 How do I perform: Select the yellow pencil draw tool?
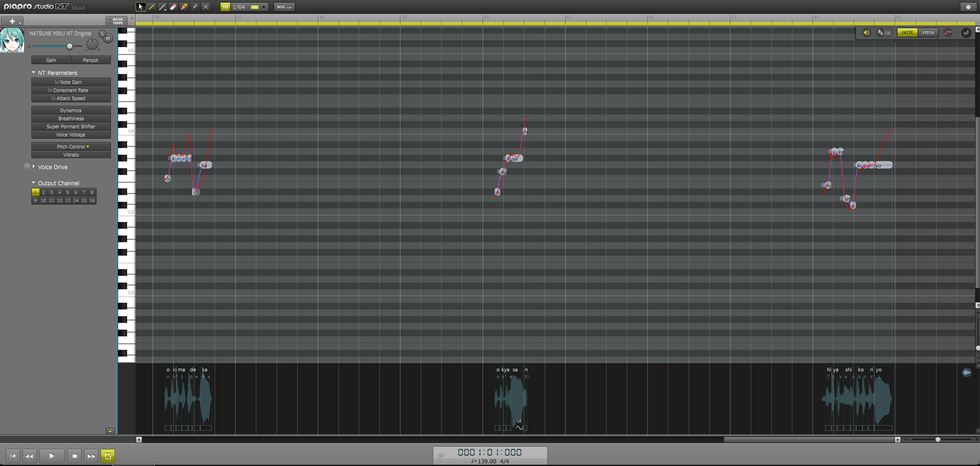pos(152,7)
